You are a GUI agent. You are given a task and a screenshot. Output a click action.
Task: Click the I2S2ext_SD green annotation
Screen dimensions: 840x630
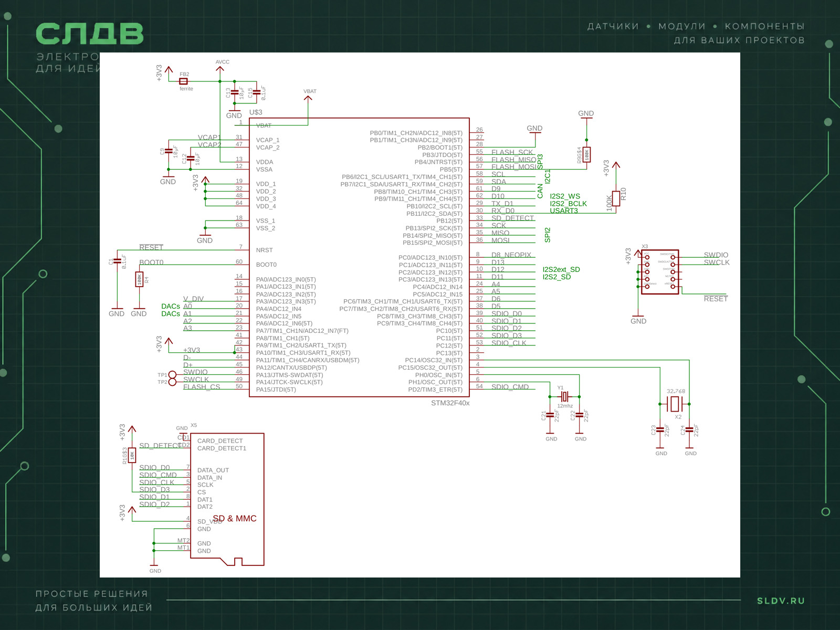pos(561,269)
